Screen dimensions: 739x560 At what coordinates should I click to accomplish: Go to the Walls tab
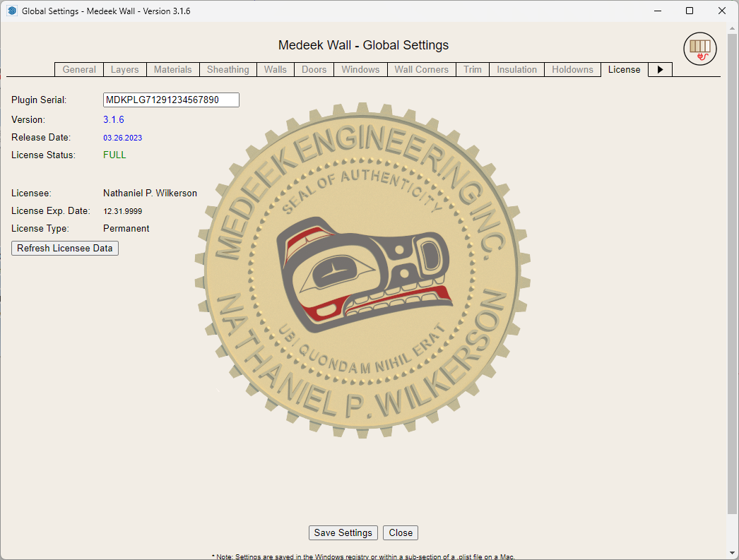tap(276, 69)
